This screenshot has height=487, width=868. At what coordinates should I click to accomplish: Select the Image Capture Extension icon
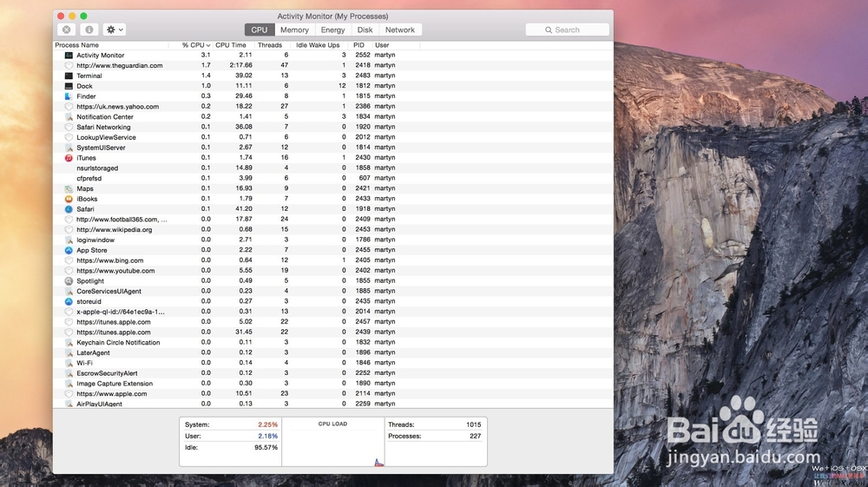click(x=69, y=384)
